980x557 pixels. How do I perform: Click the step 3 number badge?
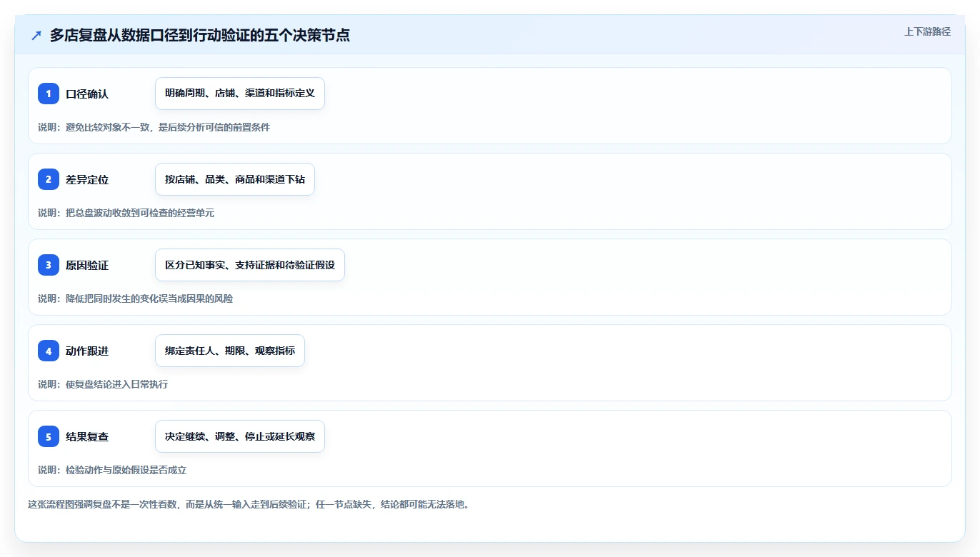pyautogui.click(x=49, y=265)
